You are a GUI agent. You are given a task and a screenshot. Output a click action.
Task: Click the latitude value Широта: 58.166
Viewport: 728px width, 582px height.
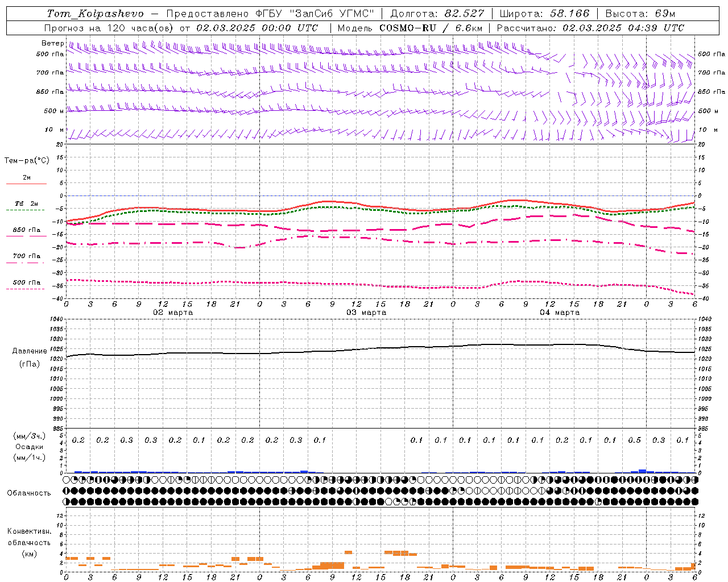pos(545,13)
